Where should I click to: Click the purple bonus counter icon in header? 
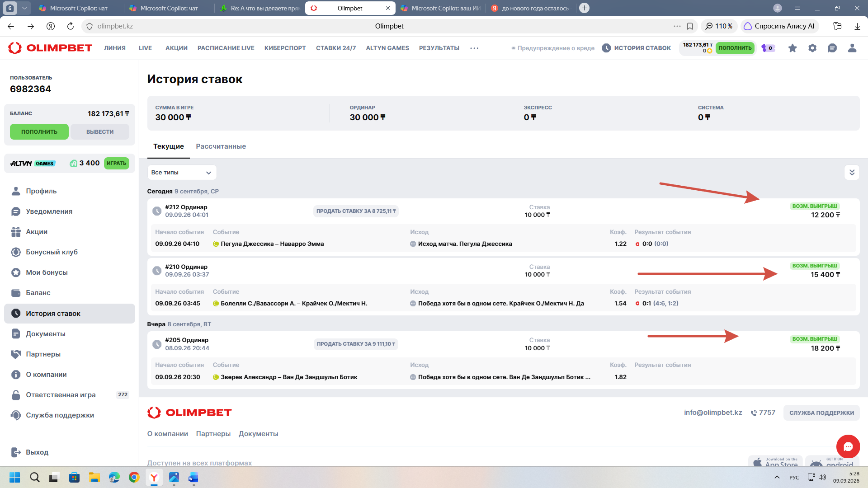[x=768, y=48]
